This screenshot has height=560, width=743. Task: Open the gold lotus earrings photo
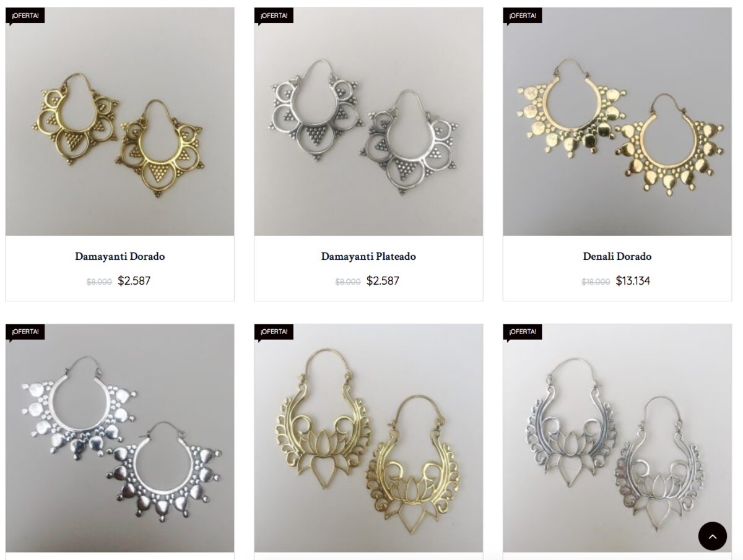(x=368, y=438)
